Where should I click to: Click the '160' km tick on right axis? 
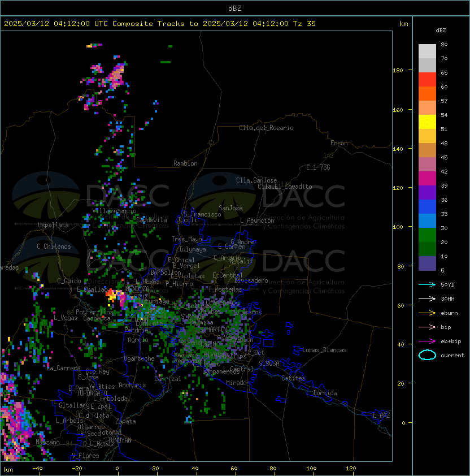click(x=398, y=110)
